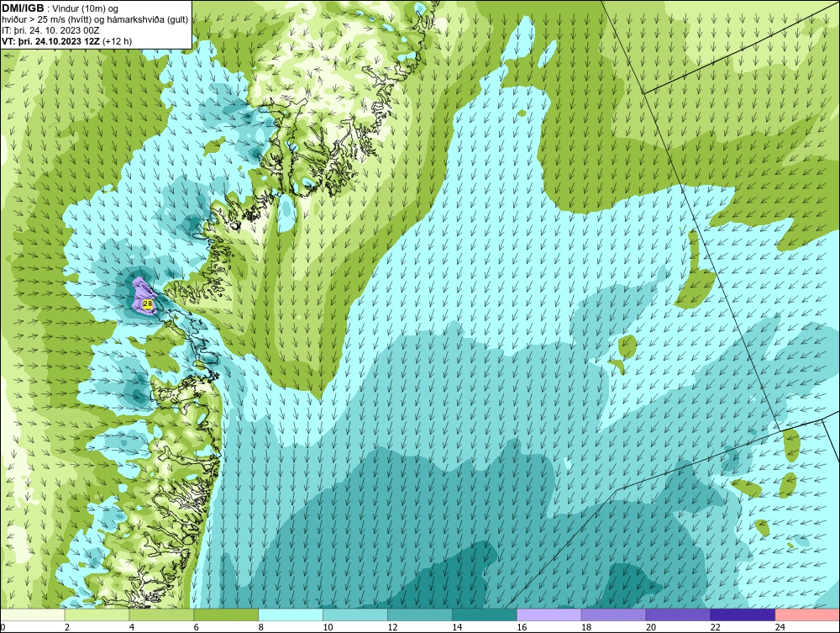840x633 pixels.
Task: Click the legend scale label 16
Action: [522, 627]
